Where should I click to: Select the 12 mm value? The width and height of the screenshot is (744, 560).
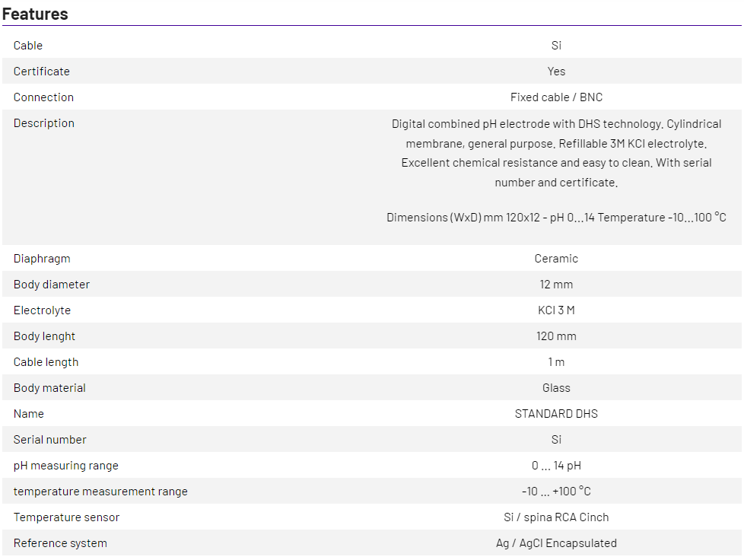pyautogui.click(x=556, y=285)
